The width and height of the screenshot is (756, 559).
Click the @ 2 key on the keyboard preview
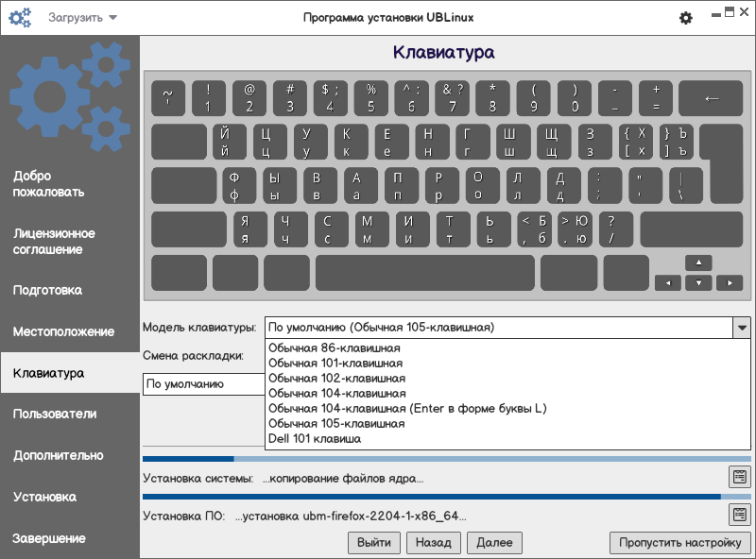pyautogui.click(x=249, y=98)
